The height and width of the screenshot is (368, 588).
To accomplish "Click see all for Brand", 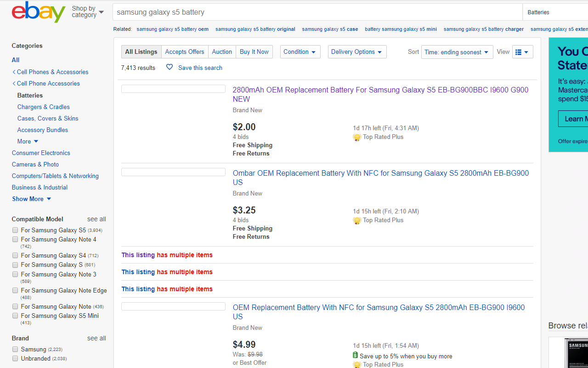I will click(96, 338).
